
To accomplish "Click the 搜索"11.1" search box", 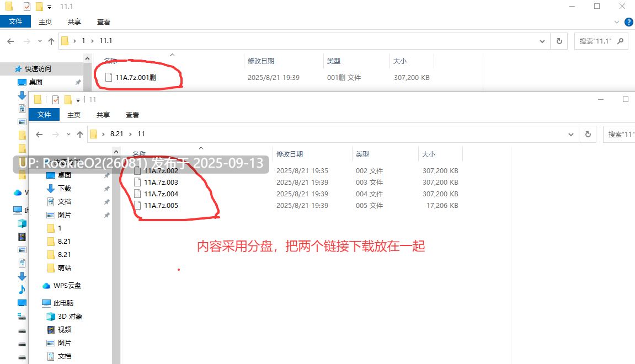I will click(x=601, y=41).
